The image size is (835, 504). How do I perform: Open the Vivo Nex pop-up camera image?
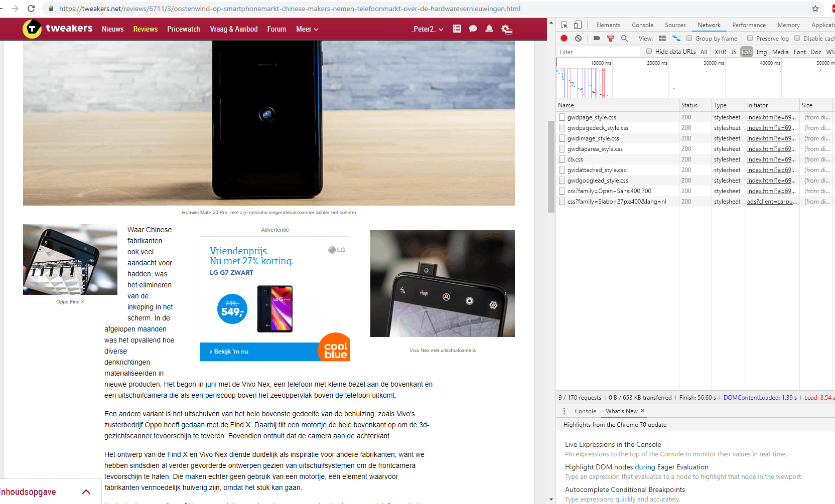pyautogui.click(x=443, y=283)
